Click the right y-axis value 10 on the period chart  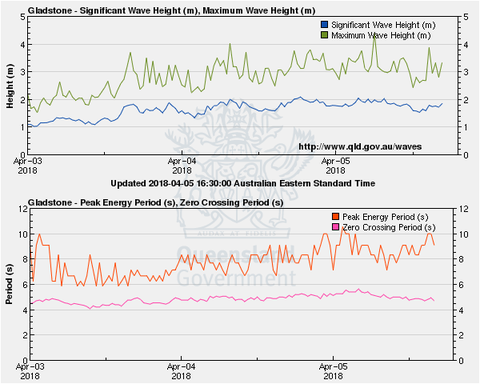[x=464, y=234]
